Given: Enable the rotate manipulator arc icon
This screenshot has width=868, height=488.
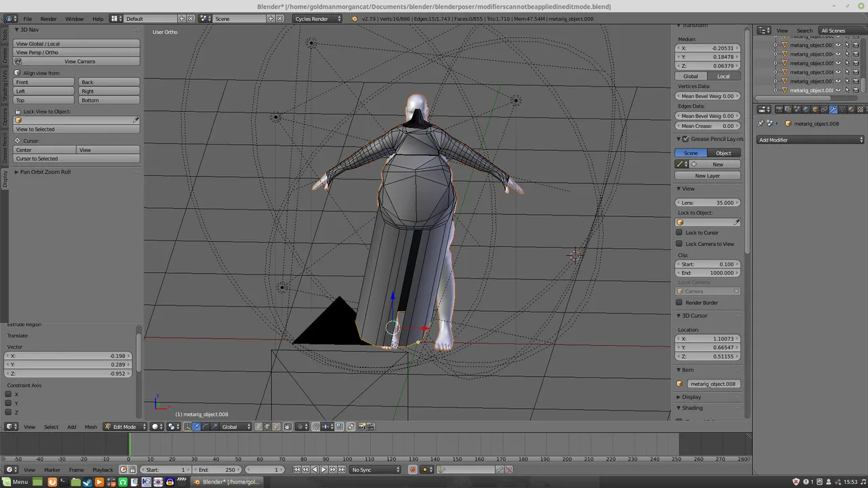Looking at the screenshot, I should 205,426.
